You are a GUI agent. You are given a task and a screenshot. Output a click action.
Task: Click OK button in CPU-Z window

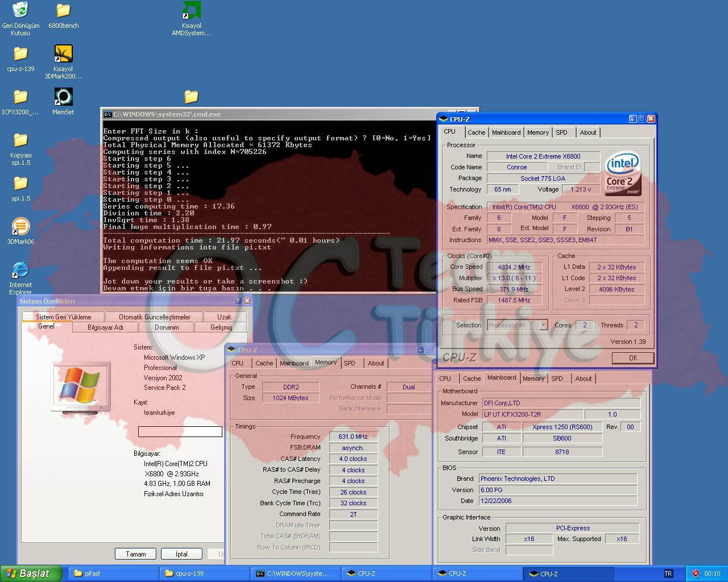point(633,358)
